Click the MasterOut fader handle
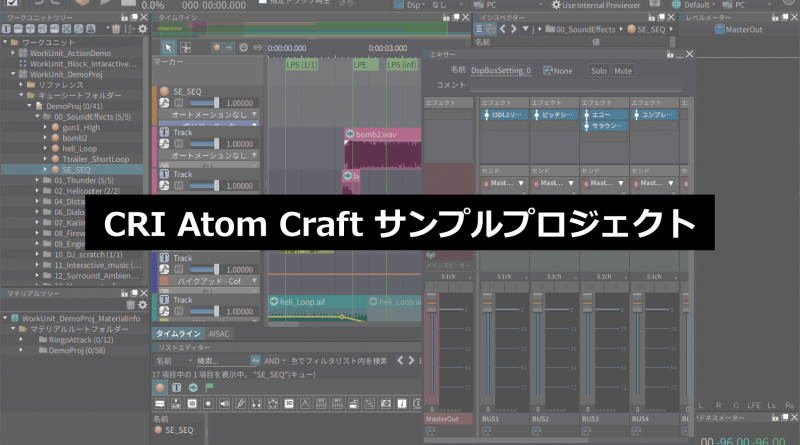800x445 pixels. pyautogui.click(x=432, y=305)
